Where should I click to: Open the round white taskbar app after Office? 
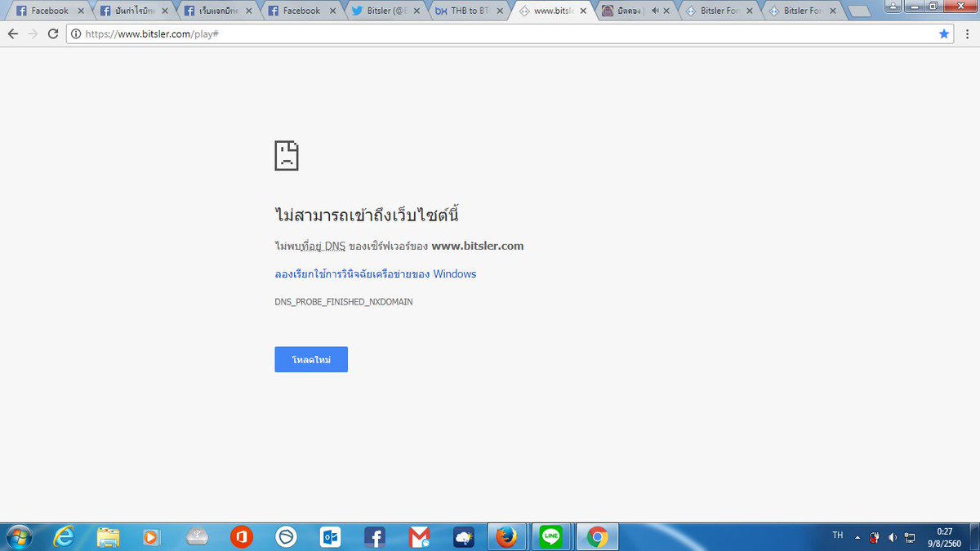coord(286,536)
